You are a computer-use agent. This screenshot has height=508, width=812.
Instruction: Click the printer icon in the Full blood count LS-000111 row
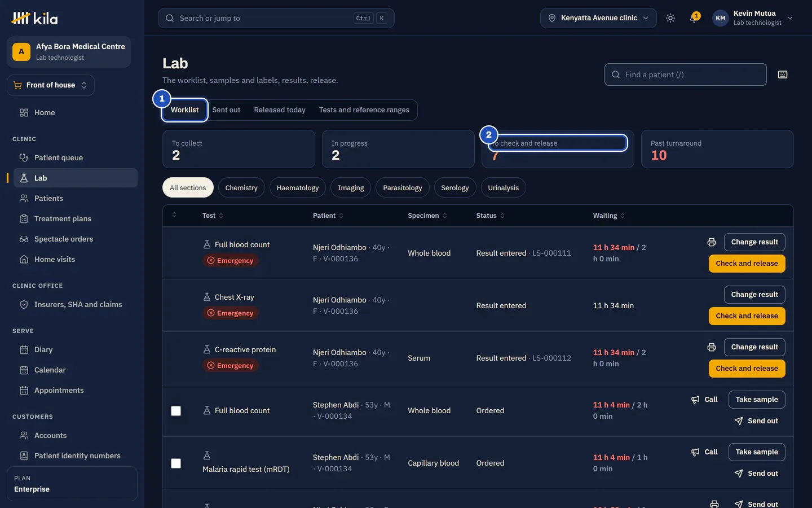712,242
